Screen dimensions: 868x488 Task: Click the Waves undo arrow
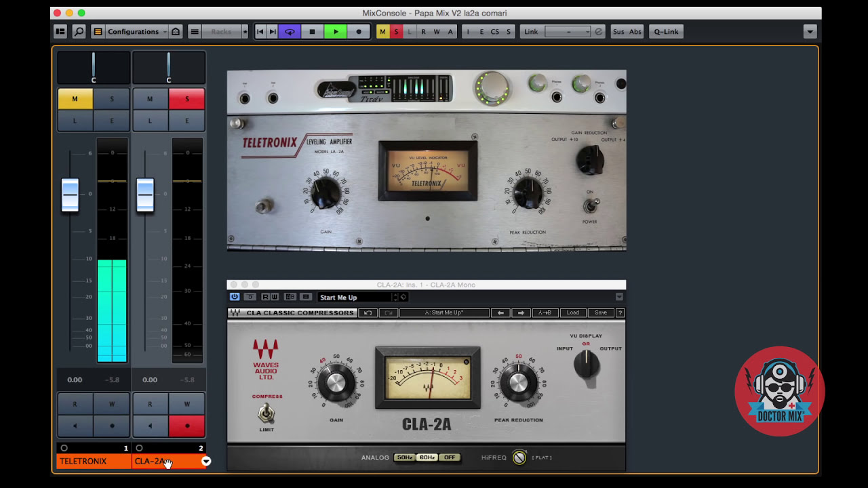click(367, 312)
